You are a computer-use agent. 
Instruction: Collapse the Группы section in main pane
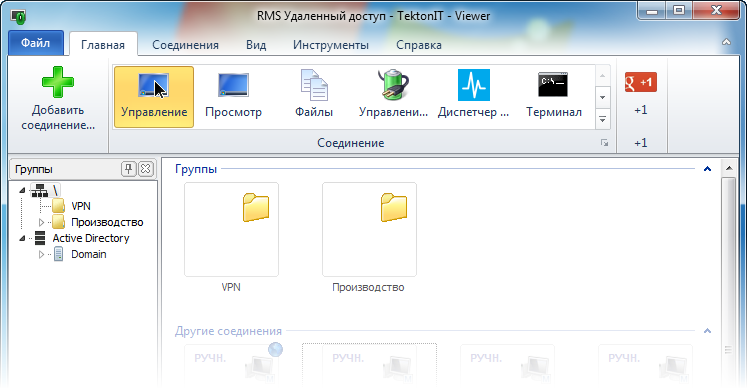tap(707, 169)
